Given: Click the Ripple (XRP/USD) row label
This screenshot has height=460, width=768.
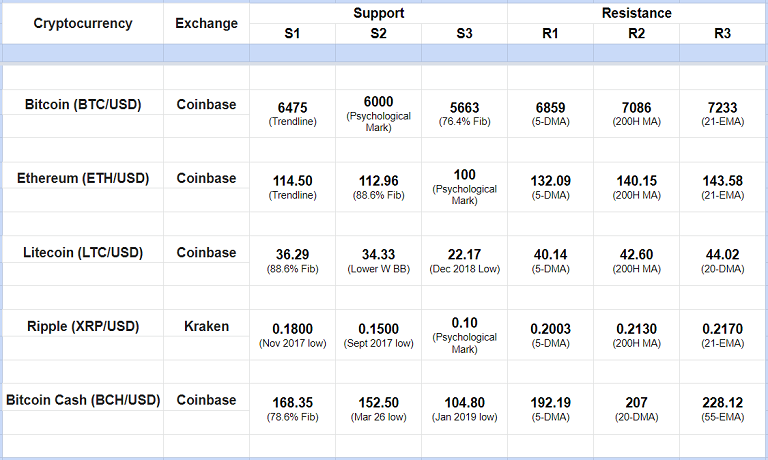Looking at the screenshot, I should coord(82,326).
